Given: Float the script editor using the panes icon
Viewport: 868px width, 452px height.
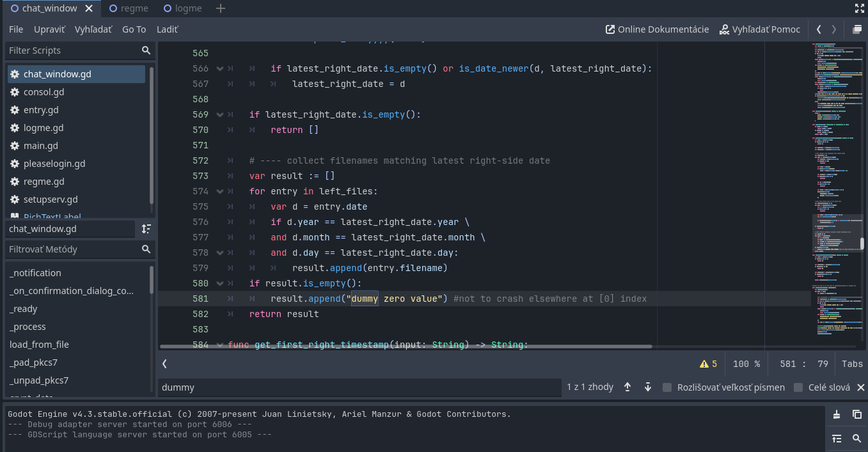Looking at the screenshot, I should [x=857, y=29].
